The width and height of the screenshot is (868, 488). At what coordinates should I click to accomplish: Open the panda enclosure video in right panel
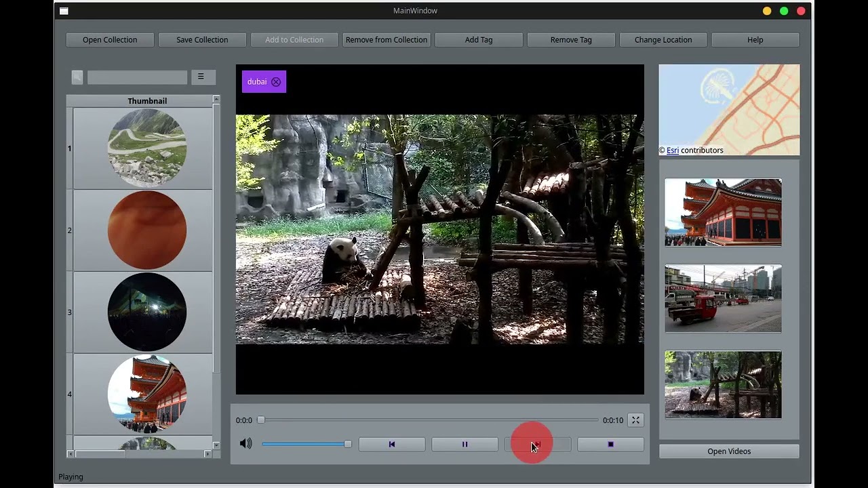(723, 385)
